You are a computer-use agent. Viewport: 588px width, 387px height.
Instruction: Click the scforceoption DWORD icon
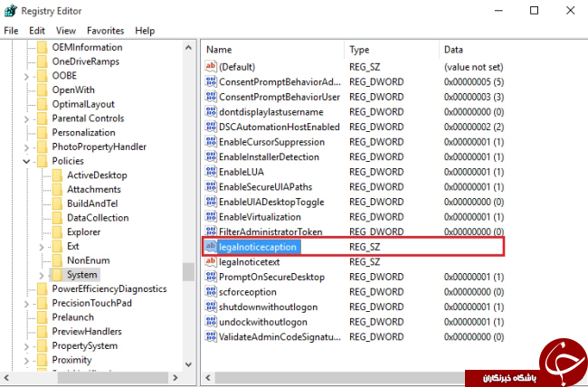click(x=211, y=291)
